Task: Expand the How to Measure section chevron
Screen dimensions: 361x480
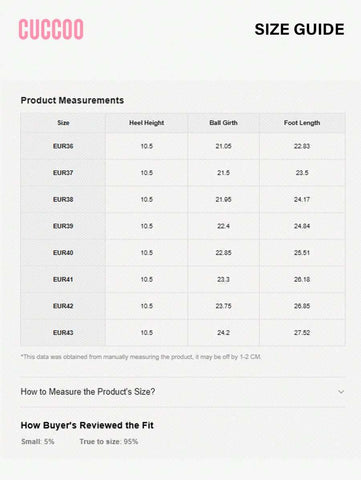Action: [341, 392]
